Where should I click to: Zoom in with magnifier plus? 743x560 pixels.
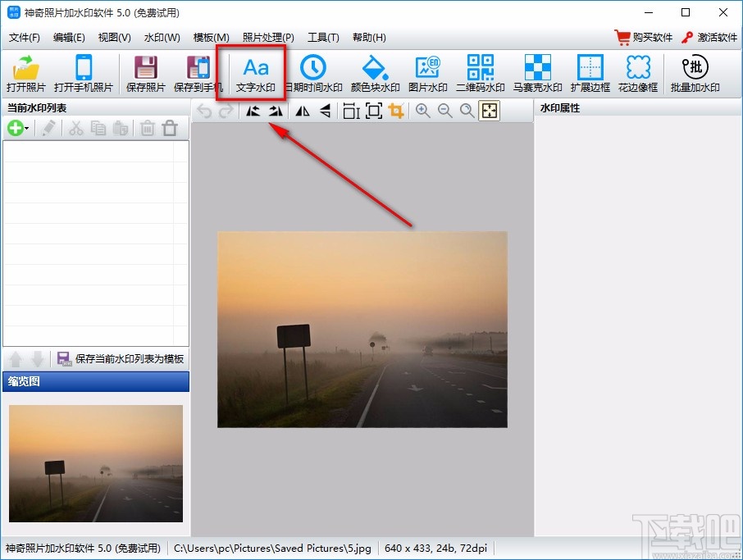422,111
